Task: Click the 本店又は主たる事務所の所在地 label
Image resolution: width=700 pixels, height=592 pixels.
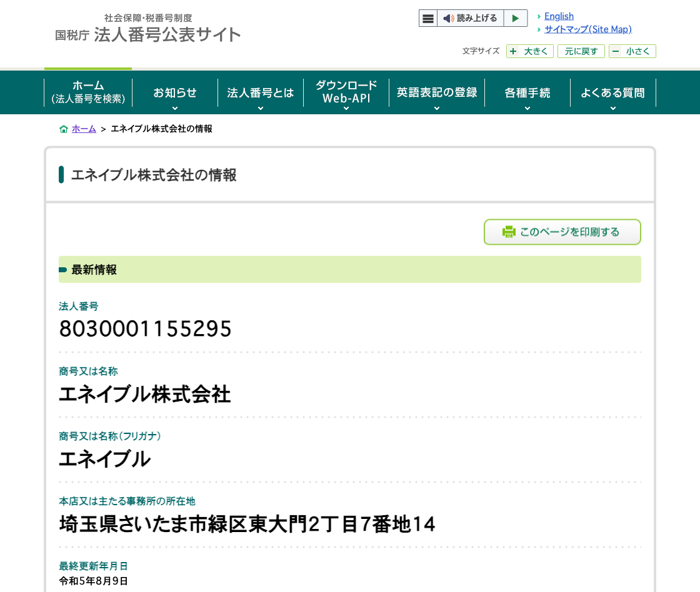Action: [x=127, y=501]
